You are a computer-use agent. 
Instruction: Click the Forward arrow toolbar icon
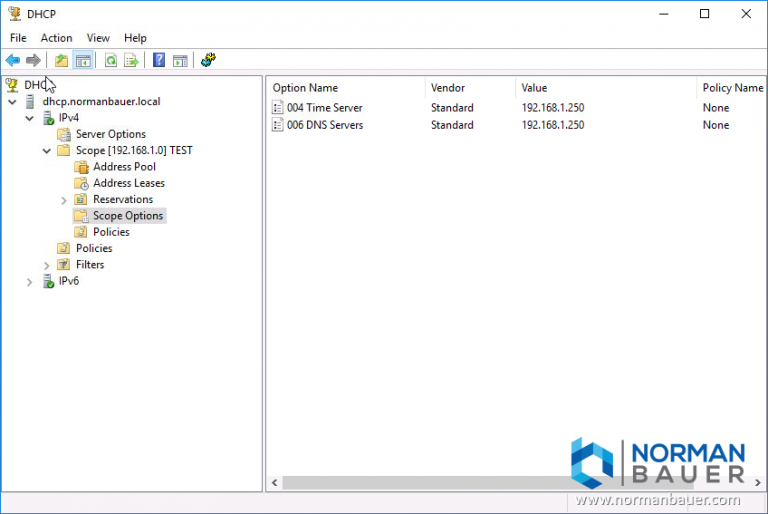(x=33, y=61)
